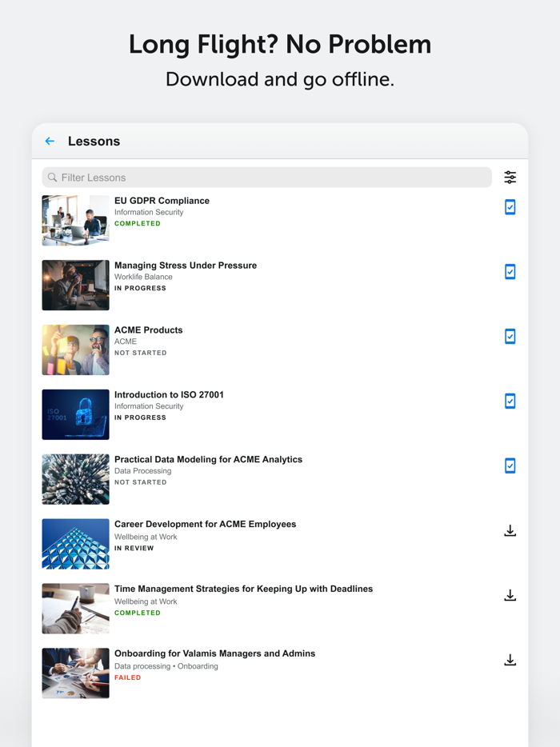
Task: Open EU GDPR Compliance thumbnail
Action: (75, 221)
